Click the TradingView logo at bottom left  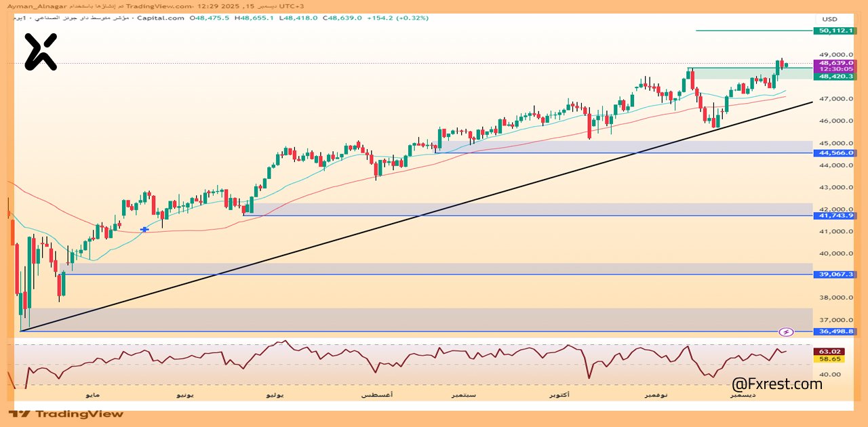(66, 413)
